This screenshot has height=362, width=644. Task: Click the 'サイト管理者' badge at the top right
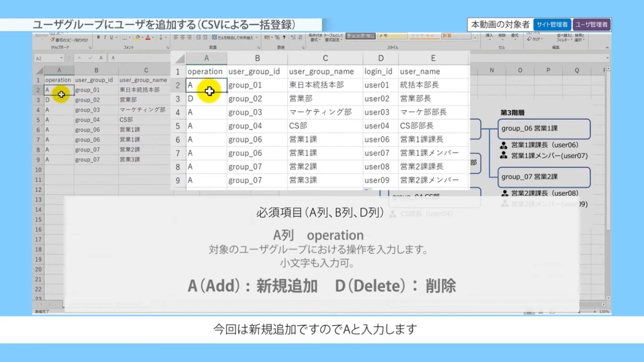[x=552, y=25]
